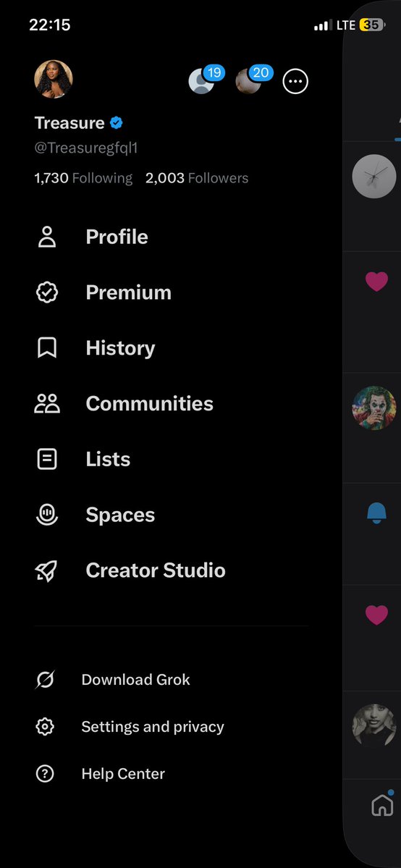Open the Spaces microphone icon
The height and width of the screenshot is (868, 401).
[x=47, y=515]
